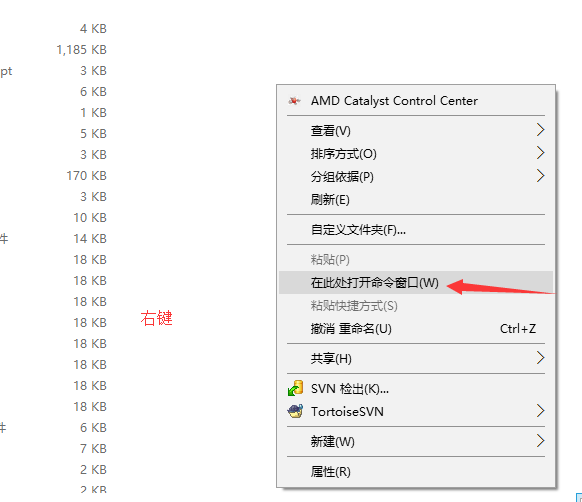Select 撤消 重命名(U) menu item
The width and height of the screenshot is (582, 502).
tap(416, 329)
